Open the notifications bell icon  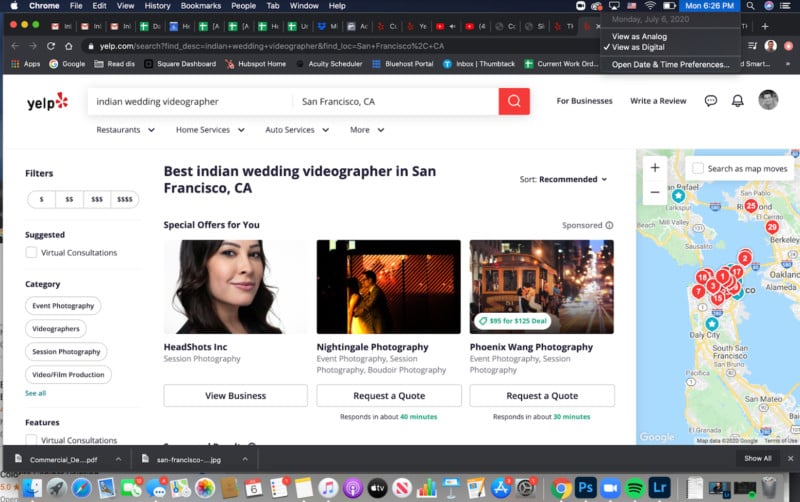pyautogui.click(x=738, y=101)
